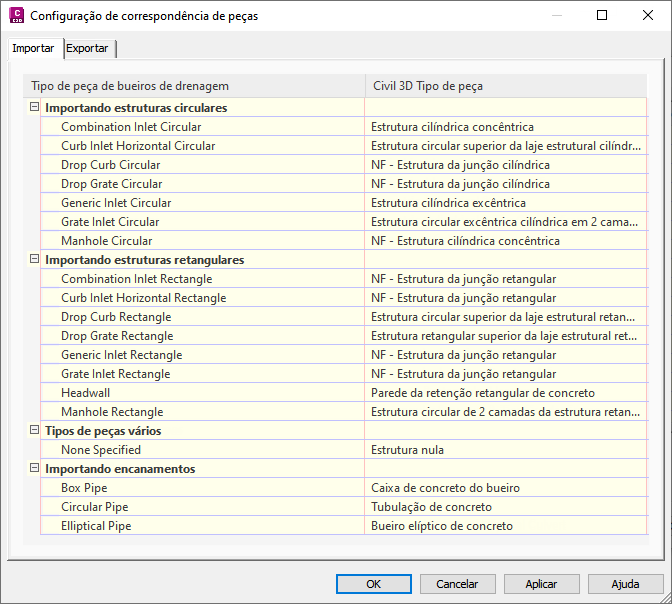Screen dimensions: 672x604
Task: Select the Importar tab
Action: (x=33, y=48)
